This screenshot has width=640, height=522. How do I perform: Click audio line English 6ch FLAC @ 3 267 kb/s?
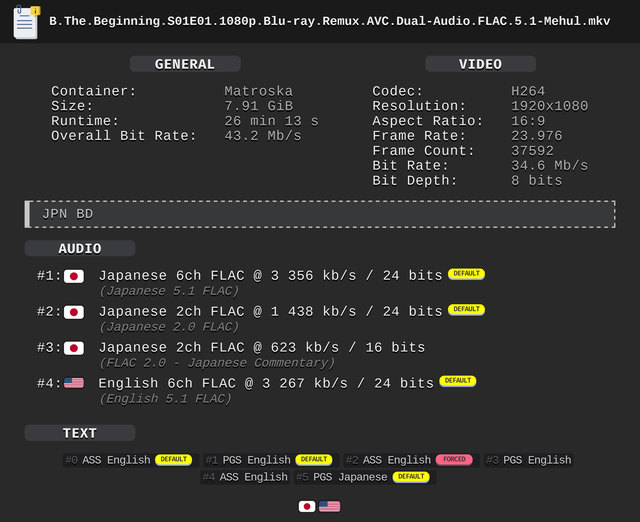266,384
